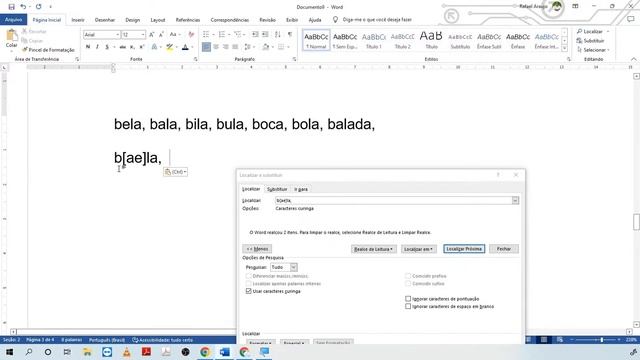Sort the selection alphabetically
Image resolution: width=640 pixels, height=360 pixels.
click(x=278, y=34)
